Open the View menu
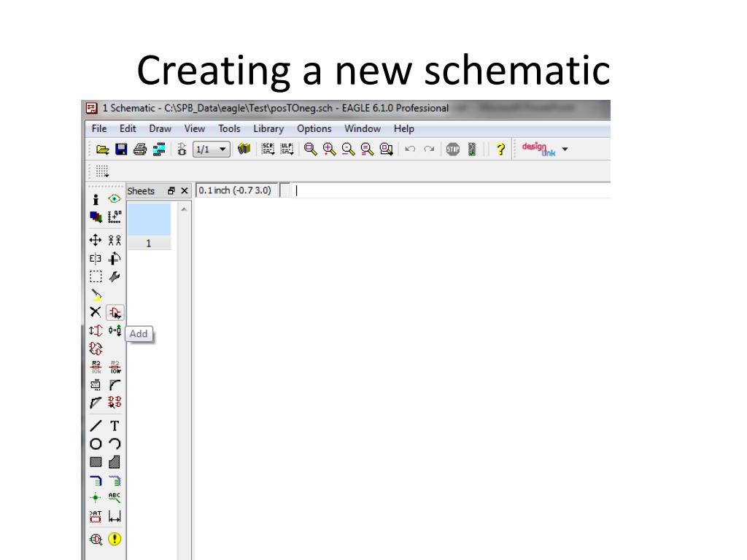The width and height of the screenshot is (747, 560). pos(194,128)
